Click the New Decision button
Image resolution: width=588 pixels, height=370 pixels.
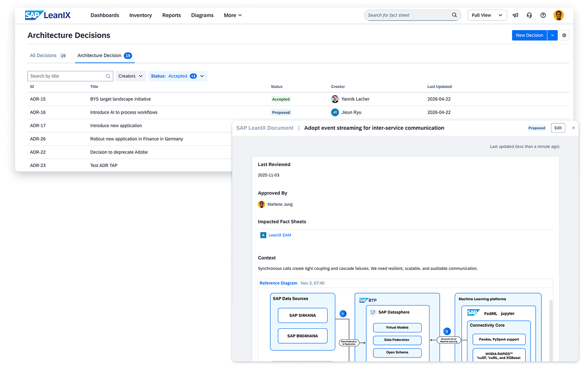pos(529,35)
